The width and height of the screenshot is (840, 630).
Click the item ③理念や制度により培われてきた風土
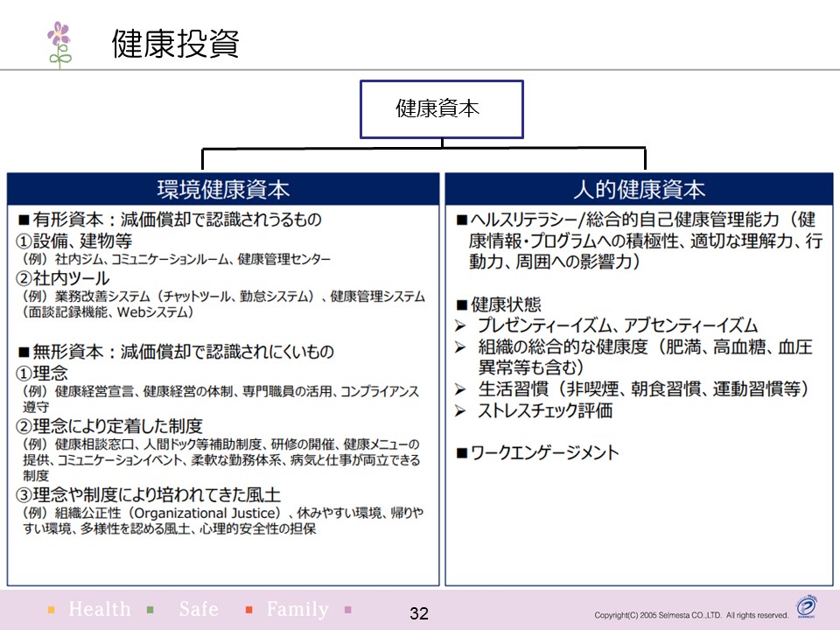(x=149, y=494)
